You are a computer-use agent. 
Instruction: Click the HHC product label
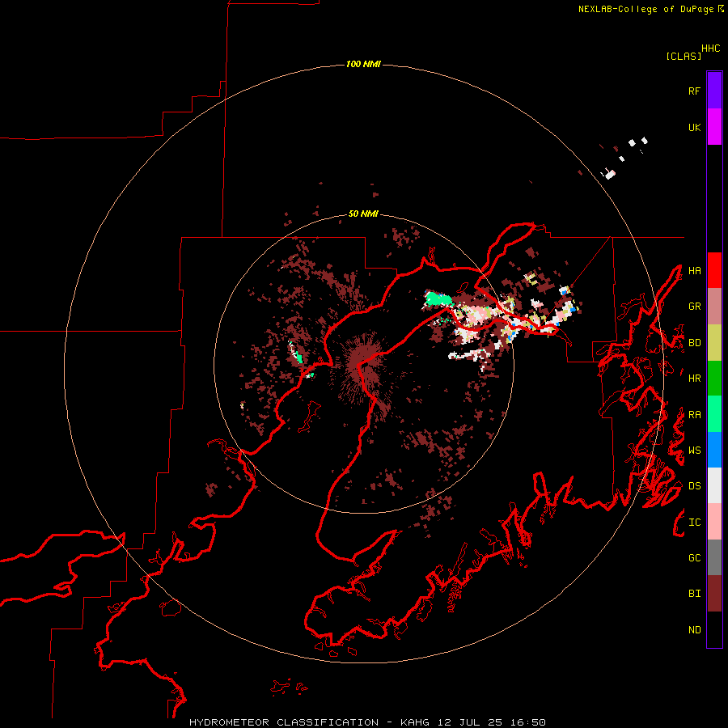(x=710, y=49)
